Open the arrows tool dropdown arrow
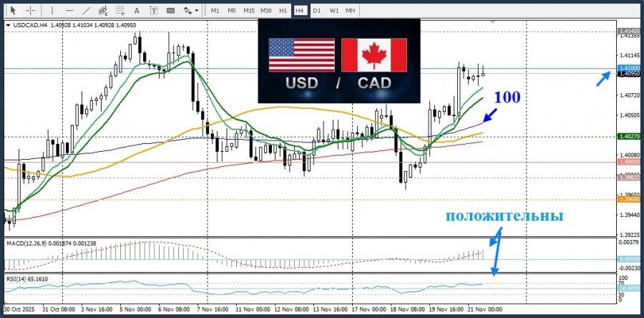The width and height of the screenshot is (644, 318). pyautogui.click(x=197, y=11)
